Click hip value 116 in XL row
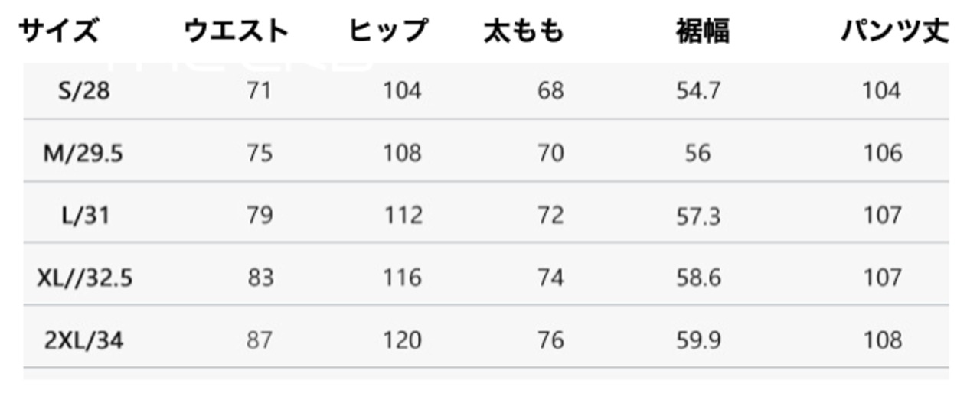This screenshot has height=403, width=980. click(x=402, y=278)
